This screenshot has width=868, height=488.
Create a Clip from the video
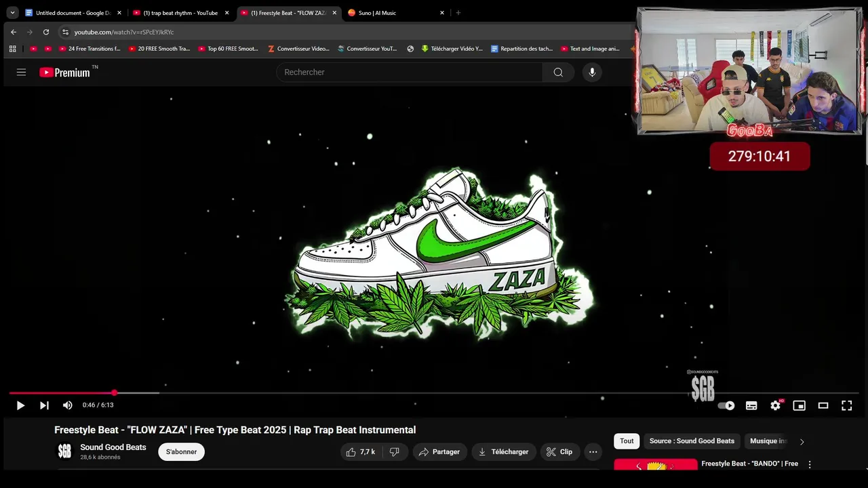point(559,452)
